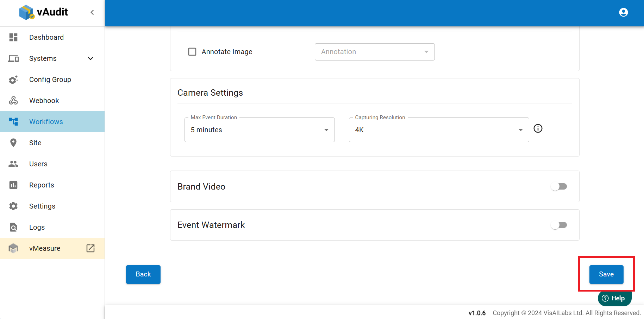The image size is (644, 319).
Task: Click the Systems devices icon
Action: pyautogui.click(x=13, y=58)
